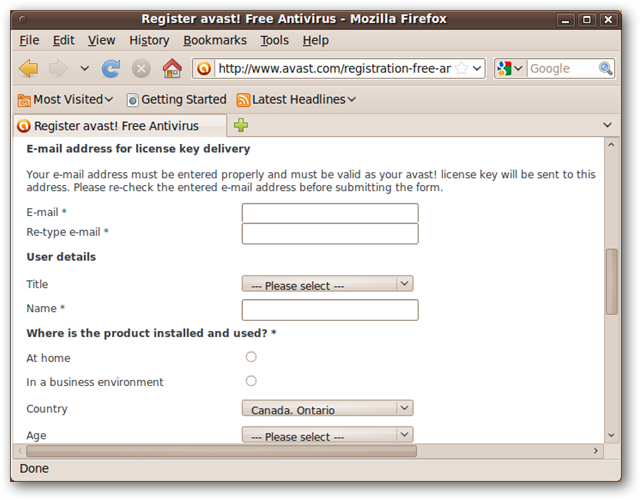Open the File menu

point(29,40)
